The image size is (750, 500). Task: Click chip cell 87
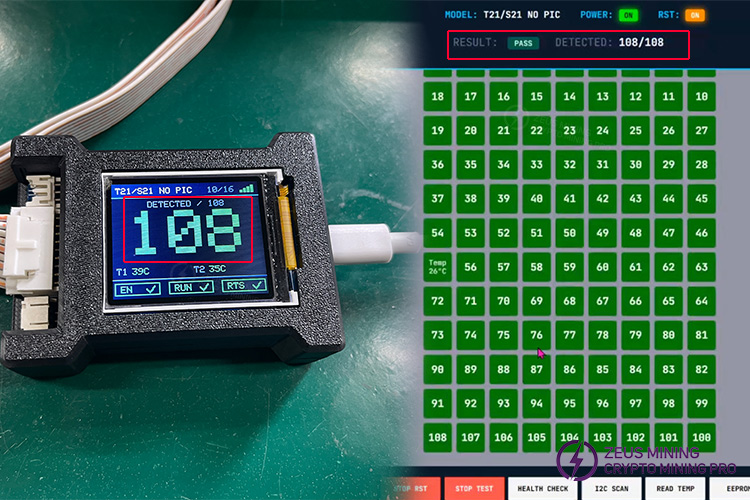tap(536, 369)
